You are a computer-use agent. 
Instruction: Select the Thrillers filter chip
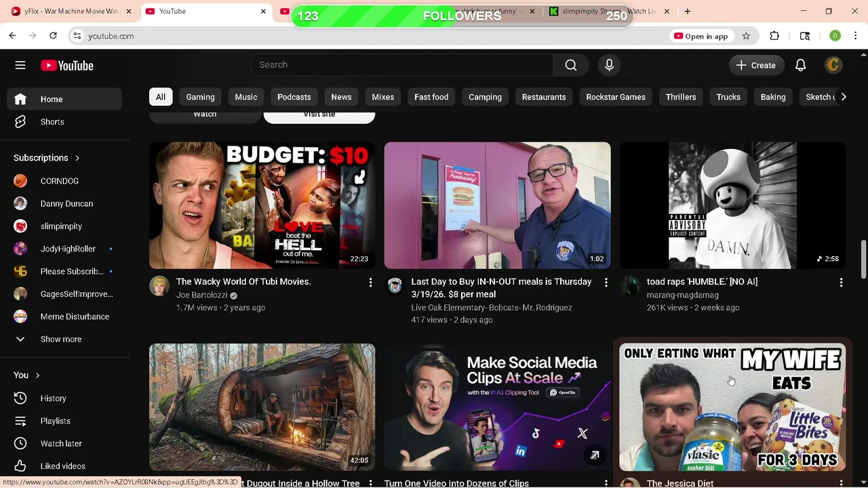[681, 97]
